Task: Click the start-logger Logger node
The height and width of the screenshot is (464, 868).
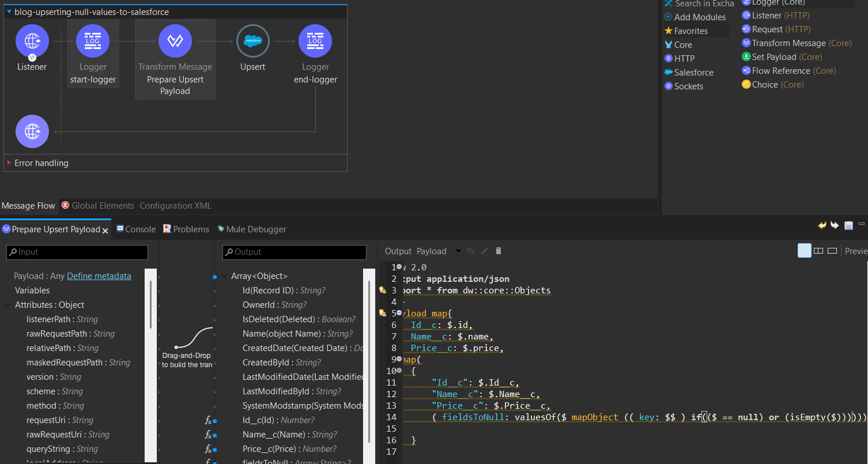Action: click(x=93, y=41)
